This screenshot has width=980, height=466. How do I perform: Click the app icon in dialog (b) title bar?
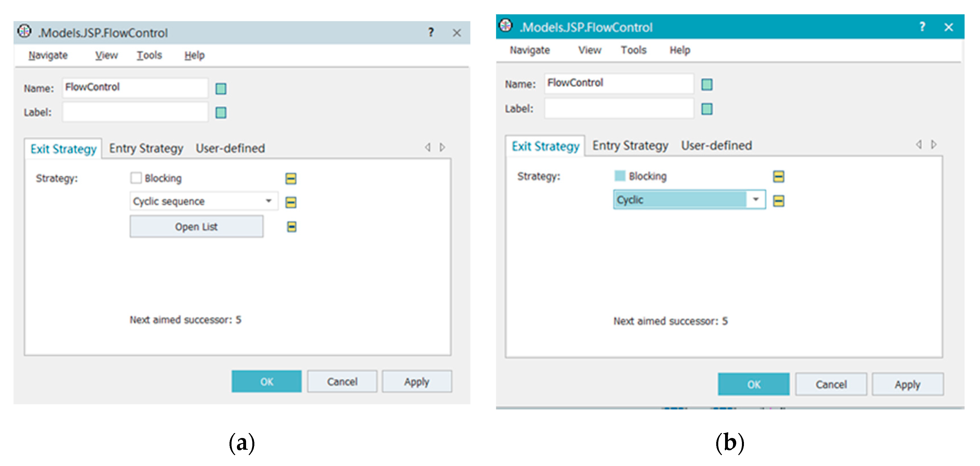[x=506, y=26]
